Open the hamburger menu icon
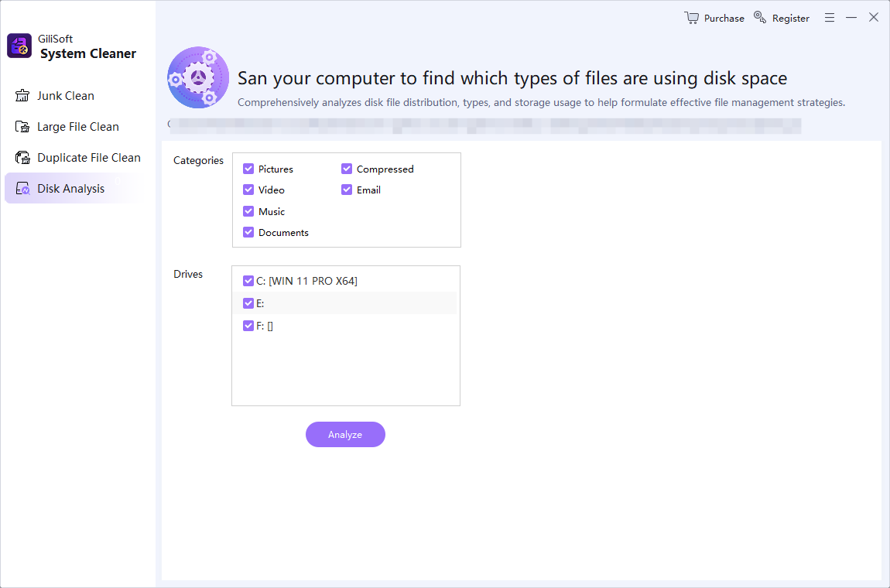The height and width of the screenshot is (588, 890). coord(830,18)
